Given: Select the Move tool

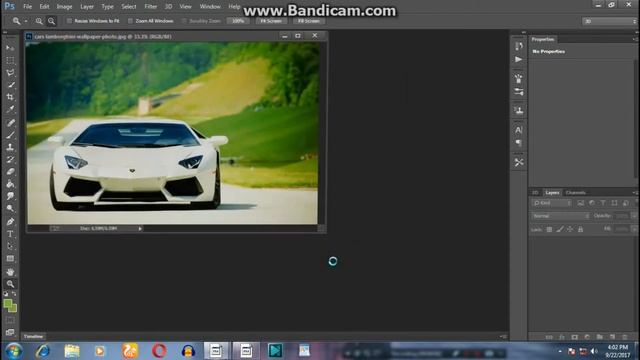Looking at the screenshot, I should (x=10, y=48).
